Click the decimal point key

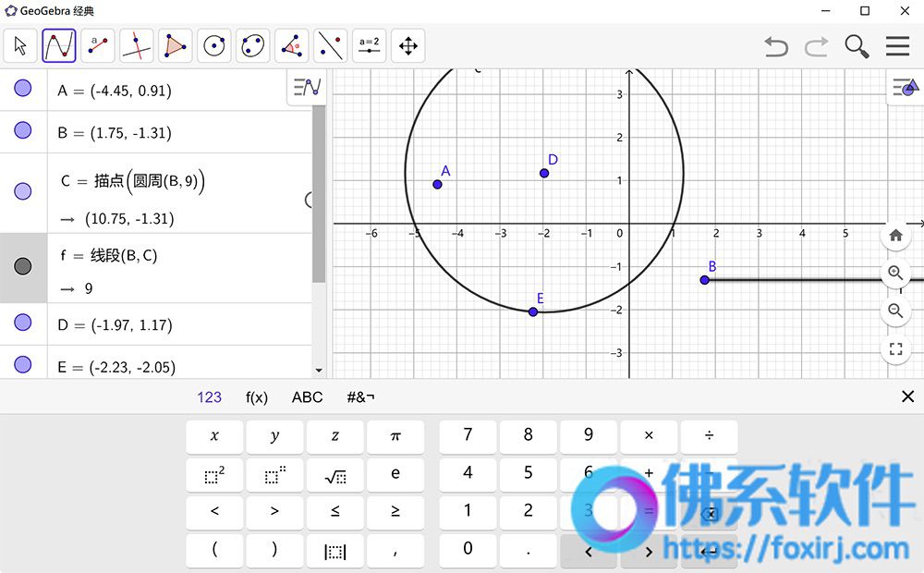pyautogui.click(x=528, y=551)
